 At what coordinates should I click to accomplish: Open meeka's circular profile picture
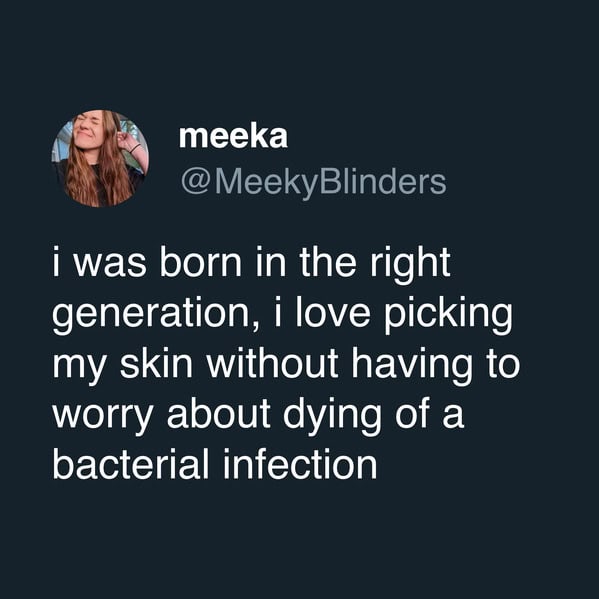coord(100,159)
